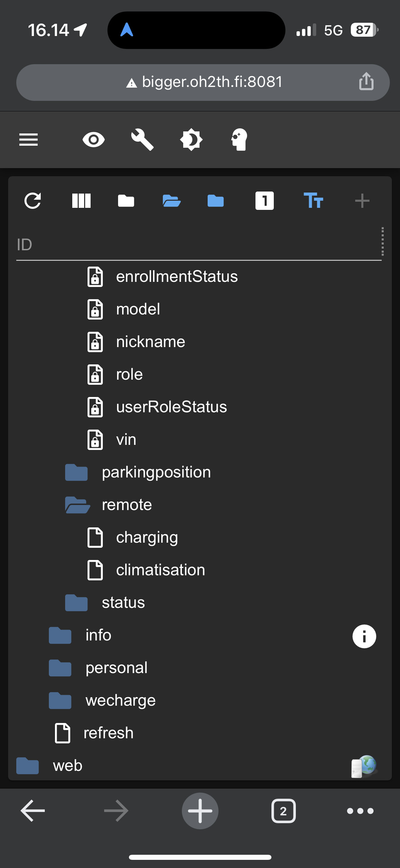Refresh the object tree

(33, 201)
